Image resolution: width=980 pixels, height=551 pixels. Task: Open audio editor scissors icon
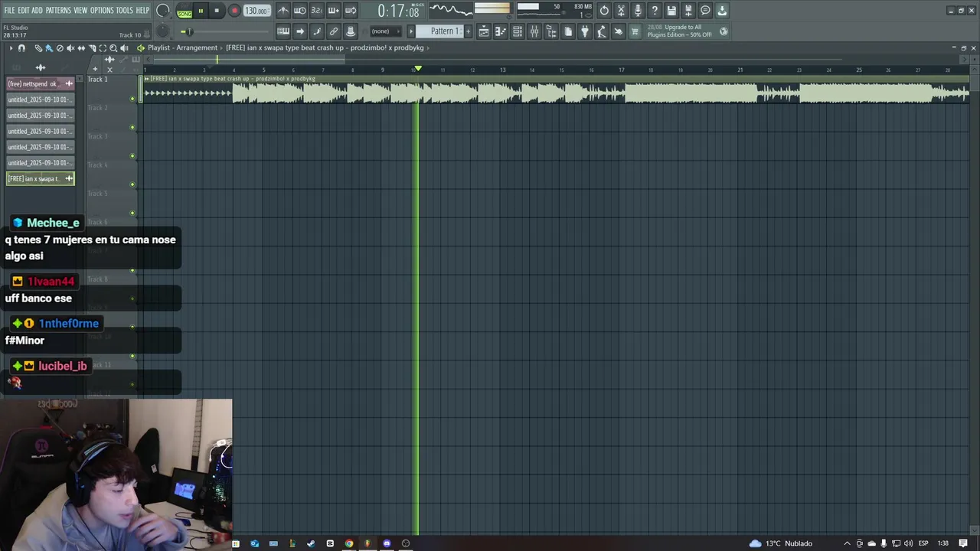[x=621, y=11]
